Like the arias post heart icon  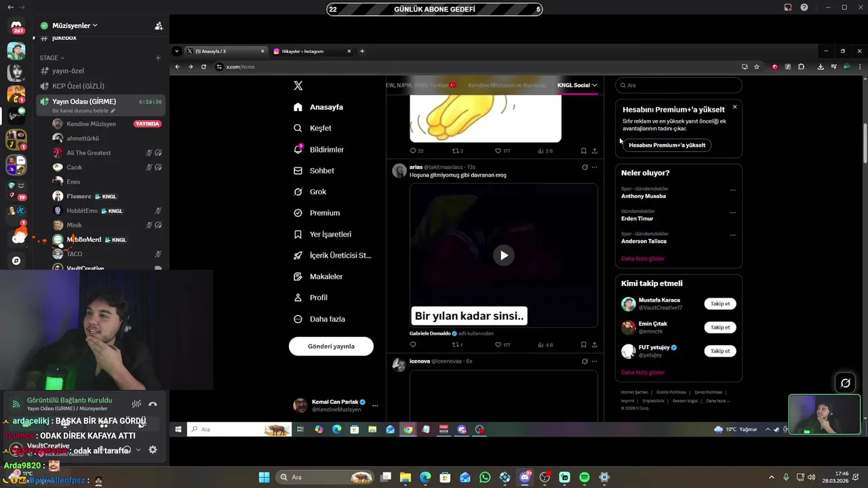[498, 344]
